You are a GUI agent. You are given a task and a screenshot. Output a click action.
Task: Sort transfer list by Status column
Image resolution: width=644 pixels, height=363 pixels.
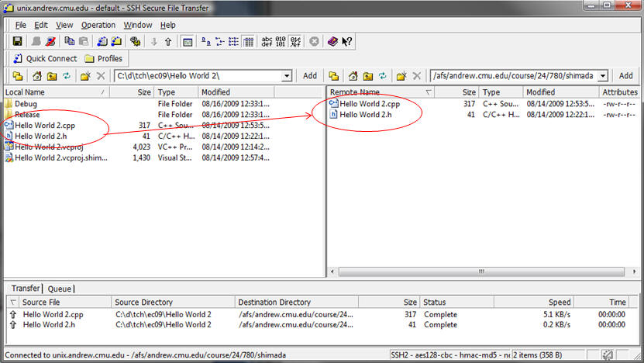point(456,302)
